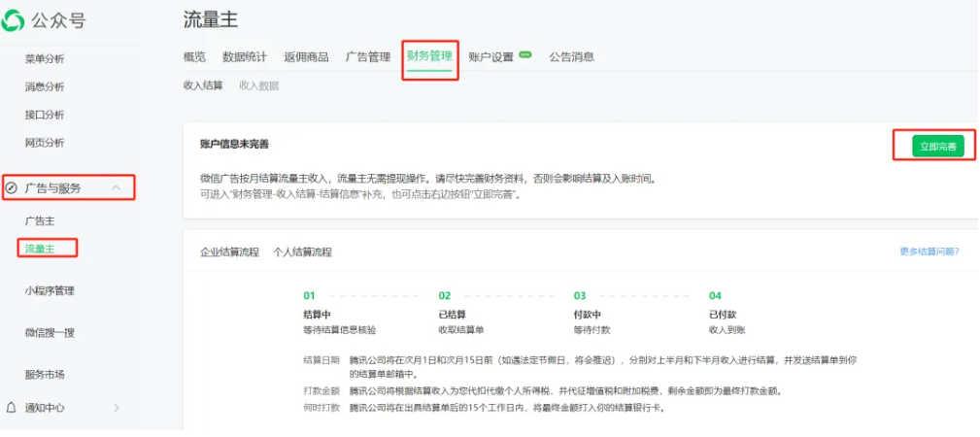This screenshot has width=980, height=437.
Task: Click the green badge beside 账户设置
Action: (x=525, y=55)
